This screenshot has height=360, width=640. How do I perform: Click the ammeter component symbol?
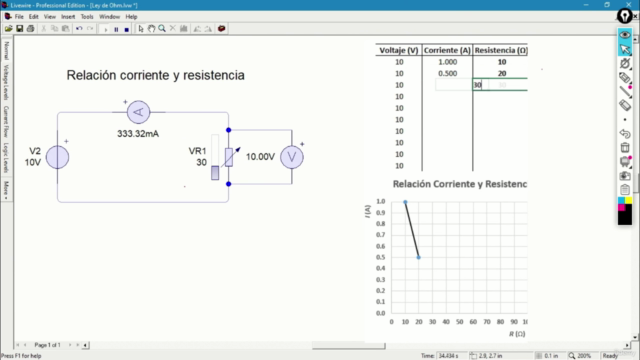(138, 112)
